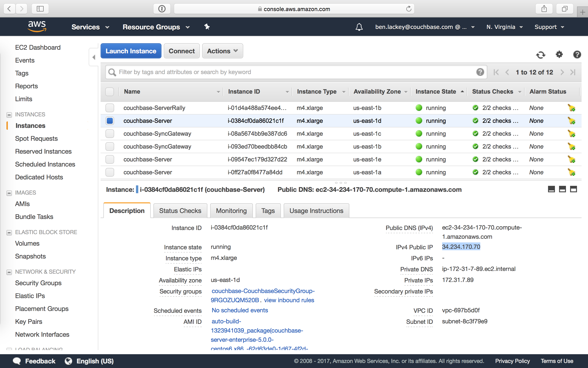The width and height of the screenshot is (588, 368).
Task: Open the Resource Groups dropdown
Action: pyautogui.click(x=156, y=27)
